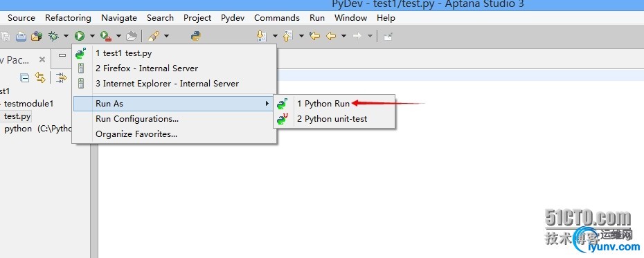Viewport: 644px width, 258px height.
Task: Select test.py in the package tree
Action: coord(17,116)
